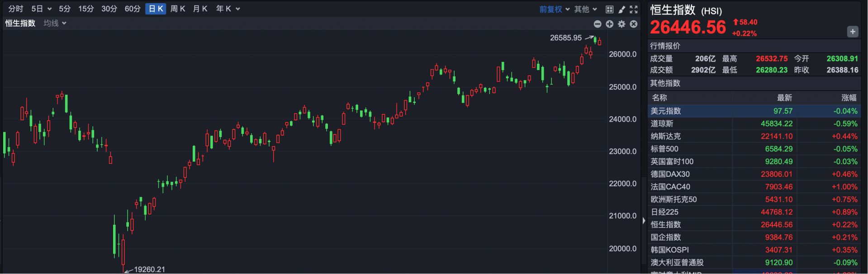Add HSI to watchlist plus button
Image resolution: width=868 pixels, height=274 pixels.
pos(852,32)
